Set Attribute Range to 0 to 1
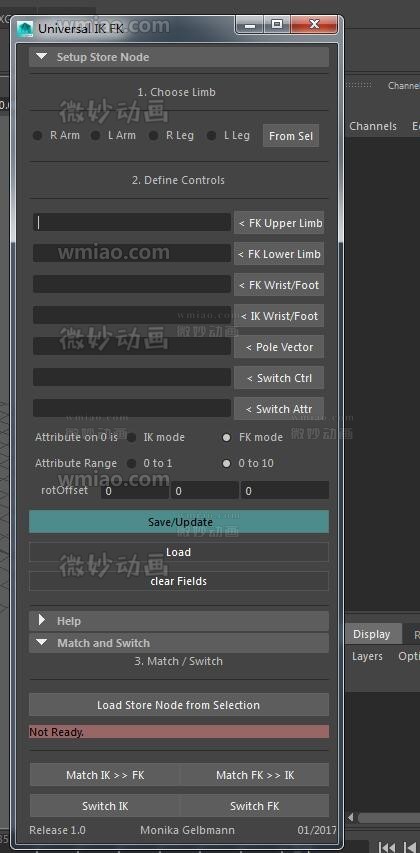420x853 pixels. tap(132, 463)
